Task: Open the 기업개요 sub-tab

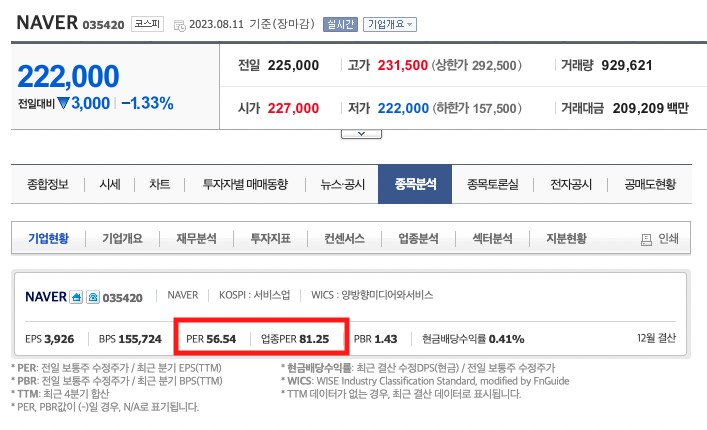Action: click(122, 238)
